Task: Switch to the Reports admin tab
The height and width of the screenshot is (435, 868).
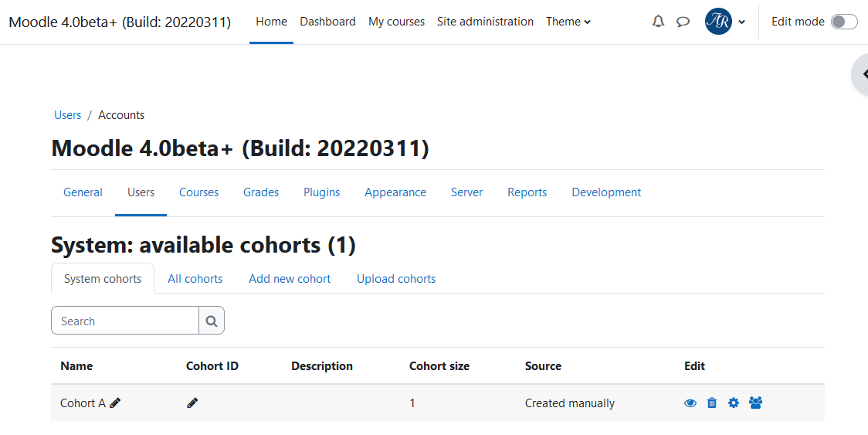Action: coord(527,192)
